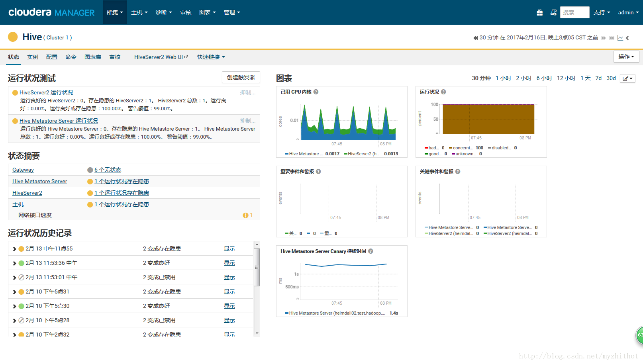
Task: Open help for the Canary 持续时间 chart
Action: click(x=371, y=251)
